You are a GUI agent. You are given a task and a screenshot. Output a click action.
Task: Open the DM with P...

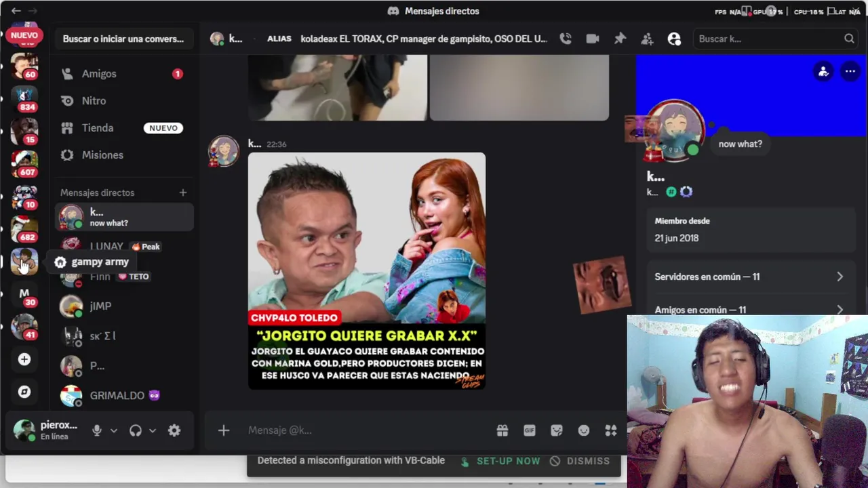124,366
